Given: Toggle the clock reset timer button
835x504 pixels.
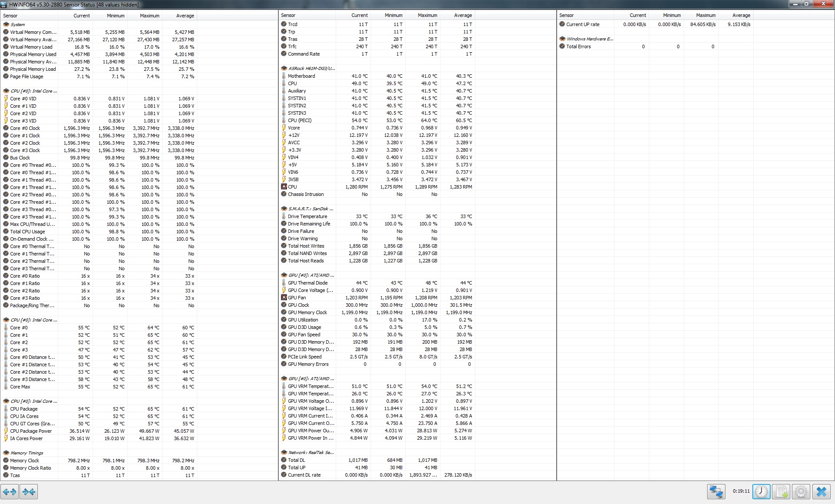Looking at the screenshot, I should [761, 492].
